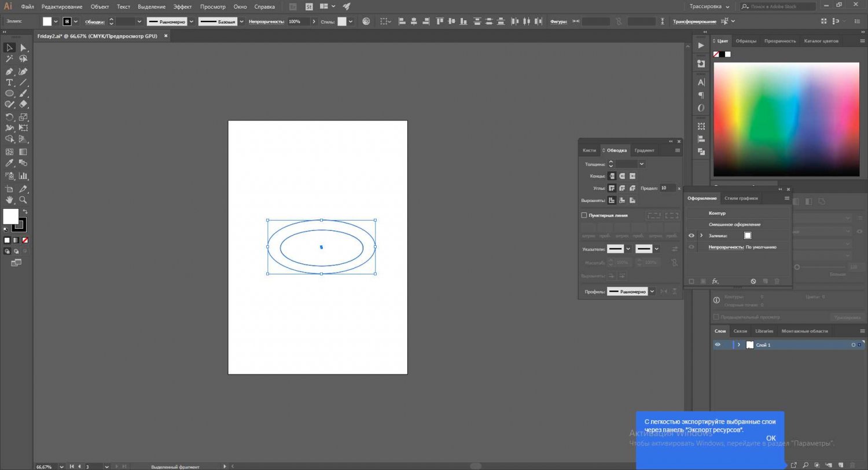
Task: Select the Gradient tool
Action: 24,152
